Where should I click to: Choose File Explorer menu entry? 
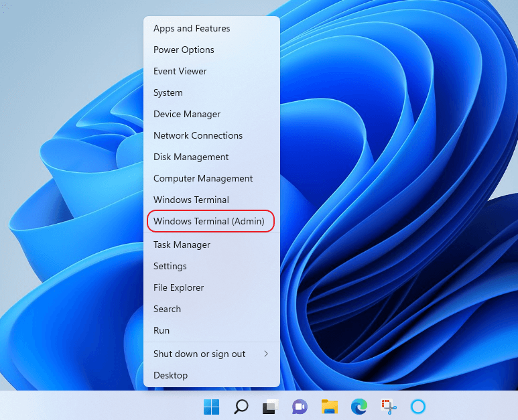[212, 287]
